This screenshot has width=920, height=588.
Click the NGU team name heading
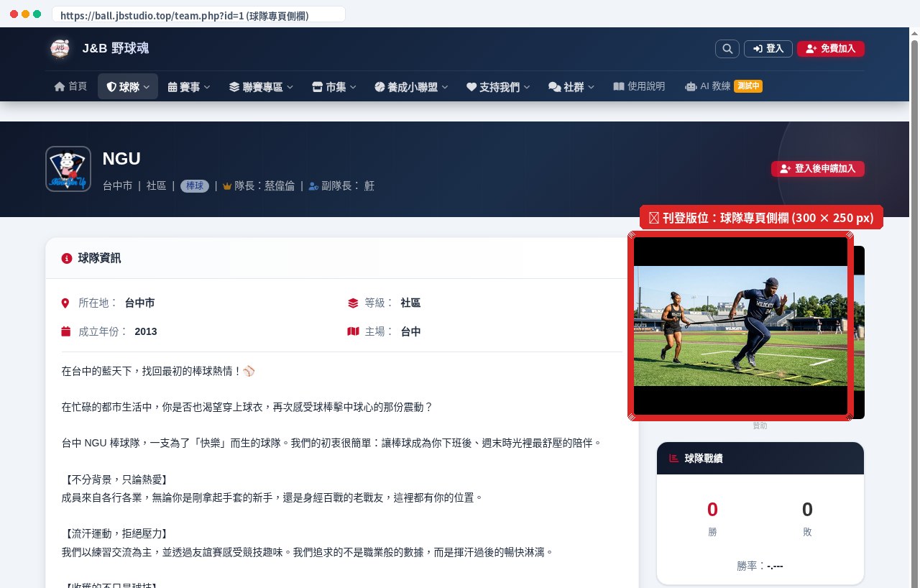(121, 159)
